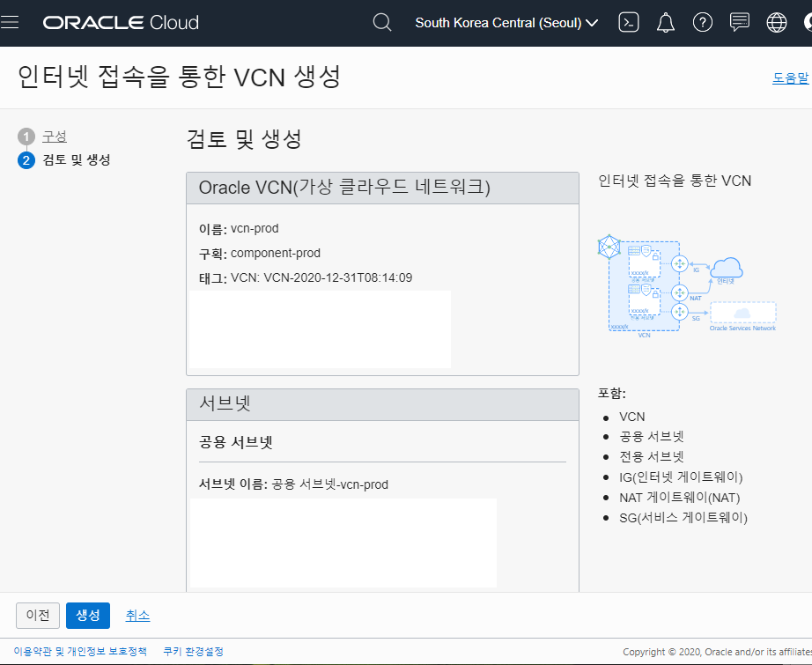Click the Oracle Cloud logo
The height and width of the screenshot is (665, 812).
click(121, 22)
